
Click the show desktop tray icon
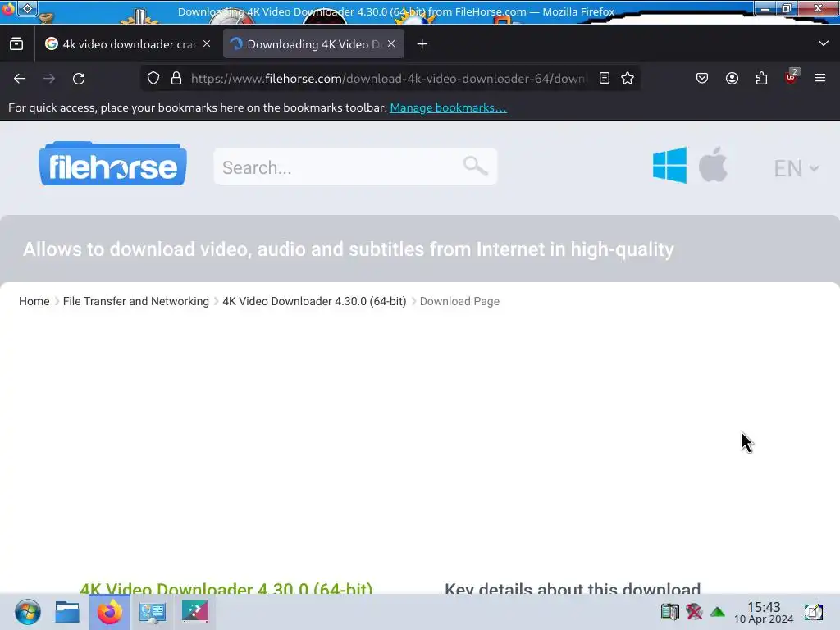(x=813, y=612)
